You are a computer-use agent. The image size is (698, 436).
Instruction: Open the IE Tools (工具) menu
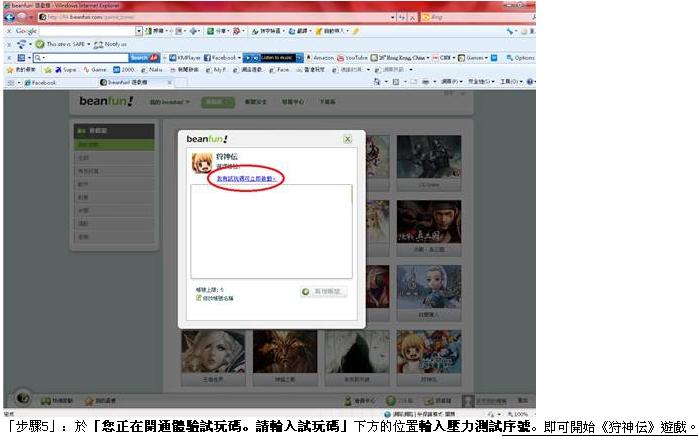(x=511, y=82)
